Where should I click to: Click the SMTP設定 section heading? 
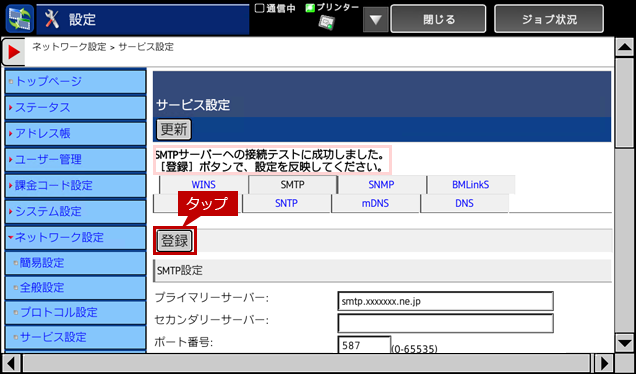point(180,271)
